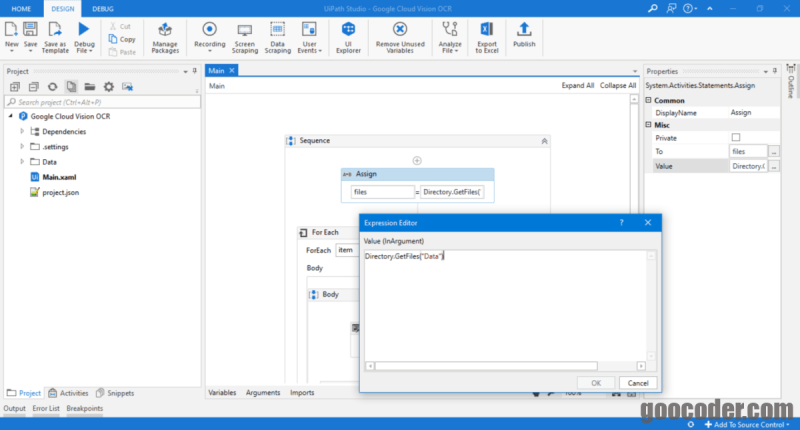Click the search magnifier in title bar
800x430 pixels.
point(653,8)
